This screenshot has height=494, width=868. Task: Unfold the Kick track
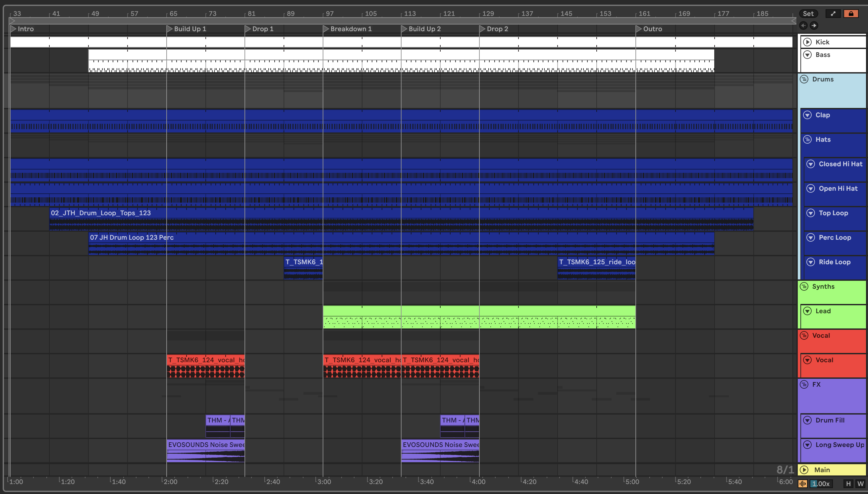click(x=808, y=42)
